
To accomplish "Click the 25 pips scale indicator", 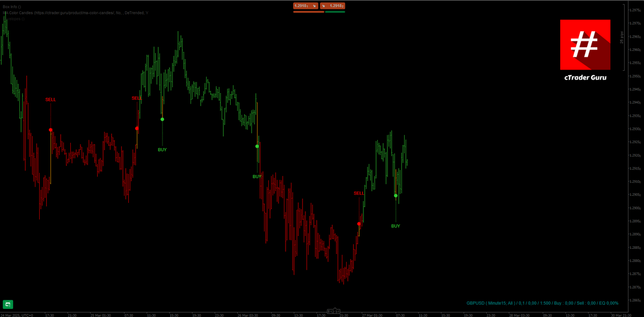I will coord(622,37).
